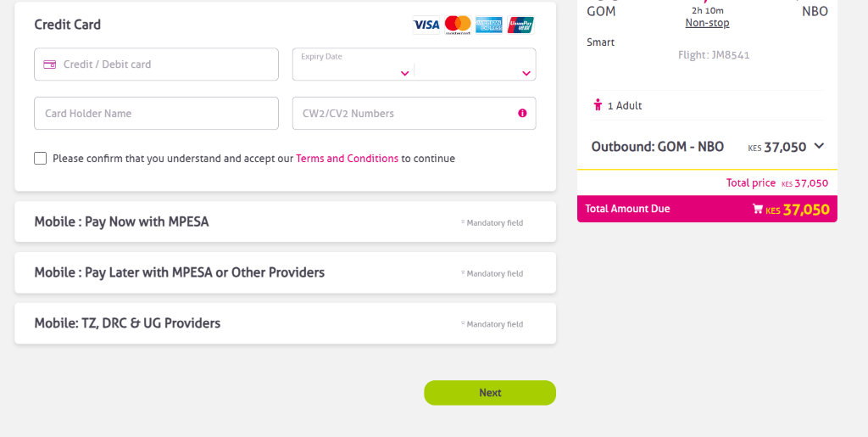
Task: Click the shopping cart icon in Total Amount Due
Action: 758,209
